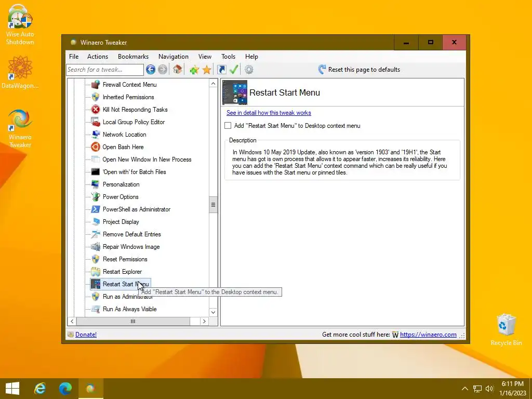532x399 pixels.
Task: Click the green checkmark toolbar icon
Action: click(234, 70)
